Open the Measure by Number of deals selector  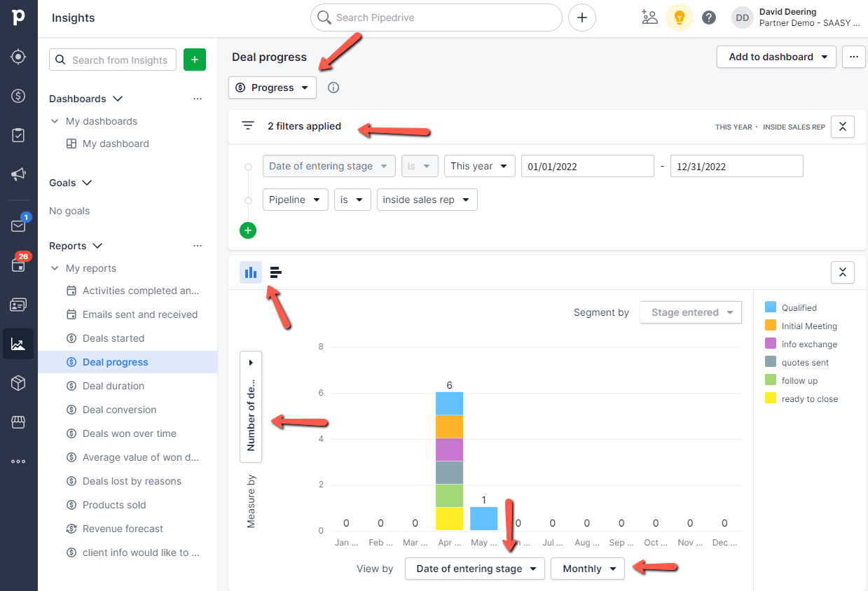(x=251, y=407)
